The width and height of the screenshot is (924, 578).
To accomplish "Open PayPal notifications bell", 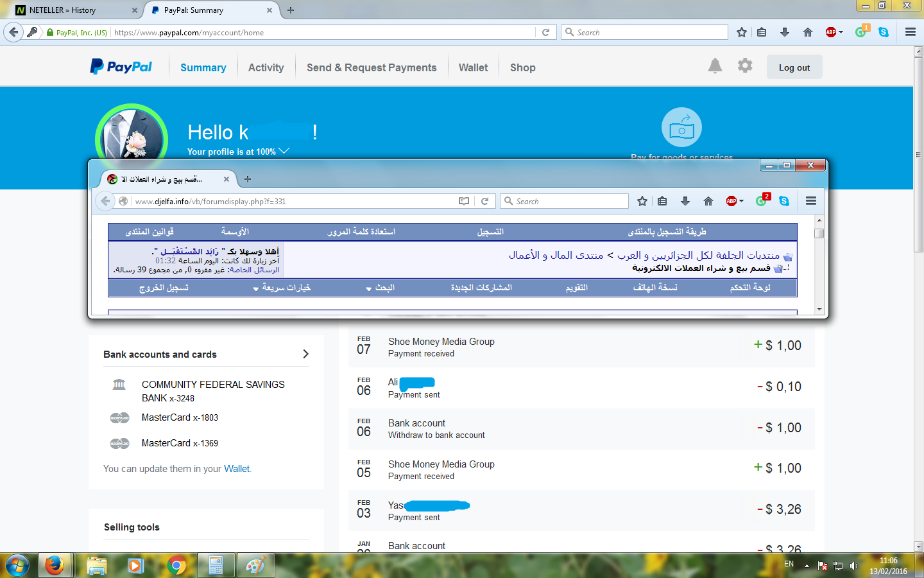I will (x=715, y=66).
